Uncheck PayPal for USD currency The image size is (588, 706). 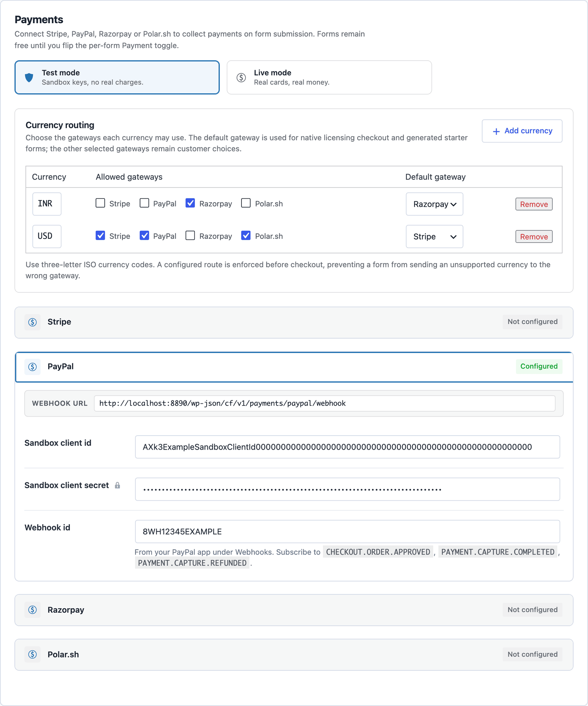pos(144,235)
